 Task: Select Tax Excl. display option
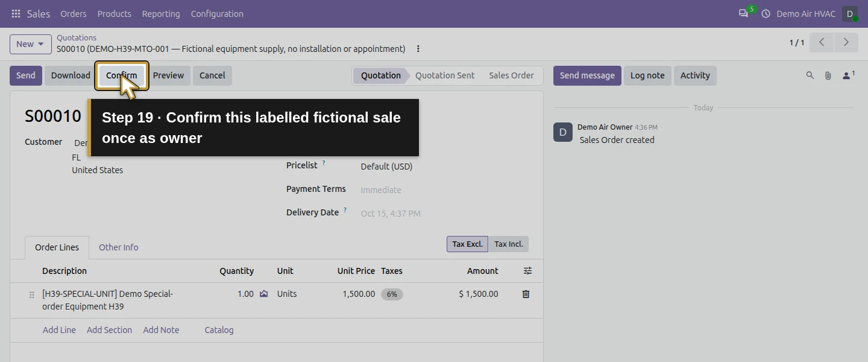click(467, 244)
